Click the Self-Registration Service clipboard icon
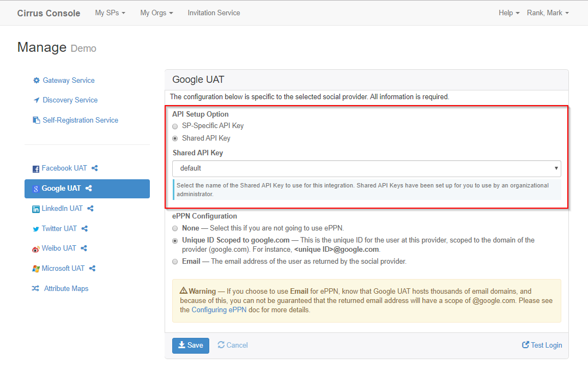Screen dimensions: 588x376 [x=37, y=120]
